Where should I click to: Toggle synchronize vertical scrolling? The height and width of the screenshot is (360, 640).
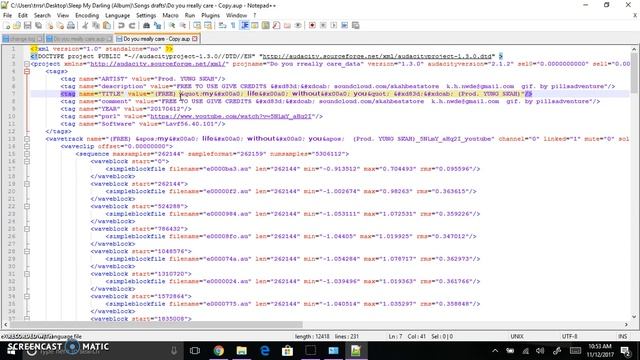coord(197,26)
